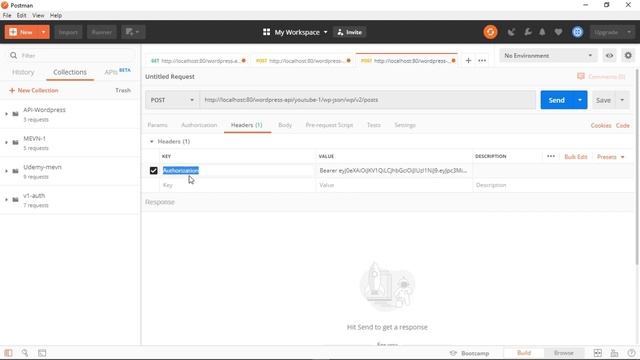Click the two pane view layout icon

597,353
